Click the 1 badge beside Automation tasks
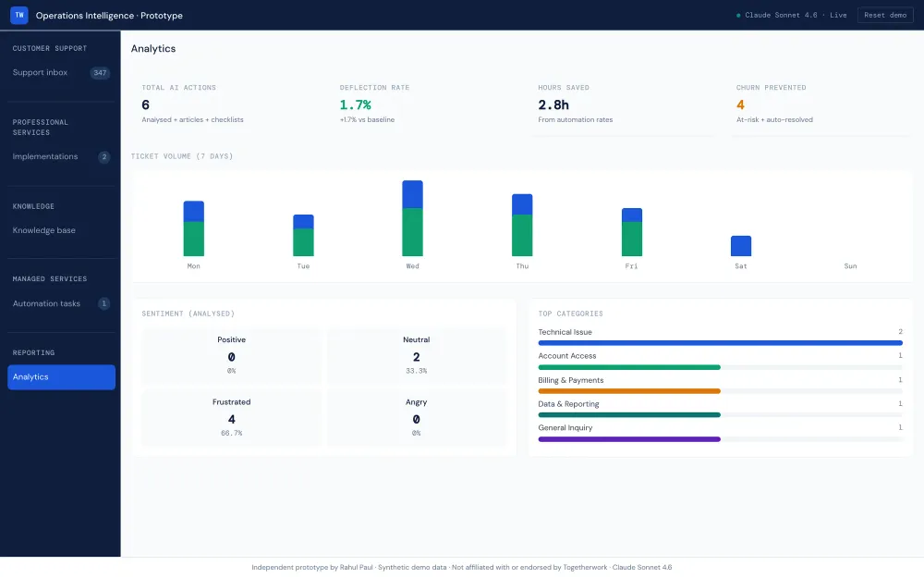The height and width of the screenshot is (578, 924). click(x=103, y=303)
